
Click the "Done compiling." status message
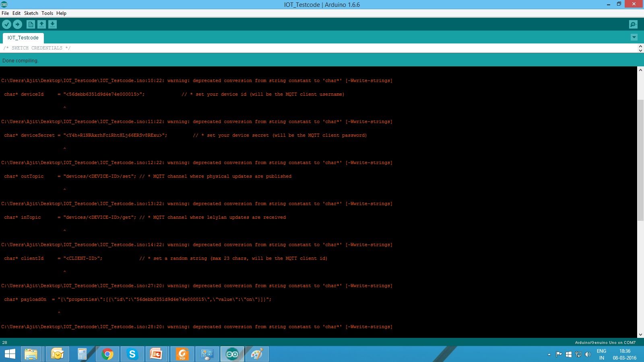pos(21,61)
